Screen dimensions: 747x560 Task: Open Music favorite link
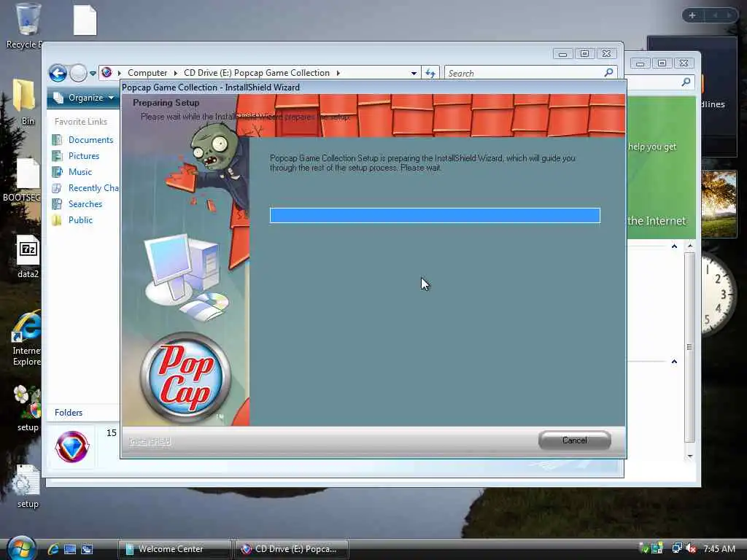[x=80, y=172]
